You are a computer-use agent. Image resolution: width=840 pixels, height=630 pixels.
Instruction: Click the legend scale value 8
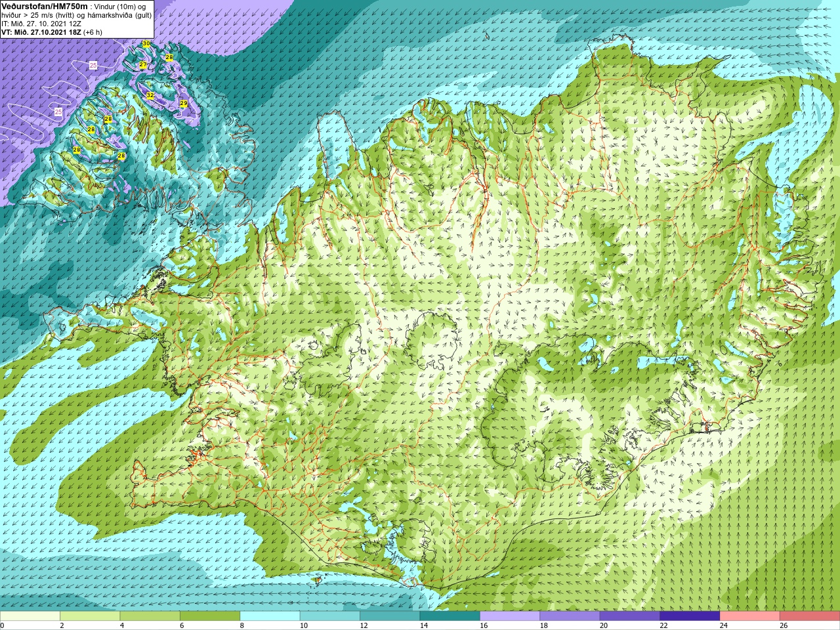coord(242,626)
